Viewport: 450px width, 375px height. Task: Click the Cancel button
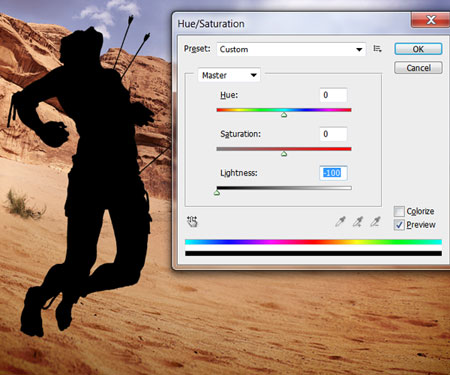coord(418,68)
